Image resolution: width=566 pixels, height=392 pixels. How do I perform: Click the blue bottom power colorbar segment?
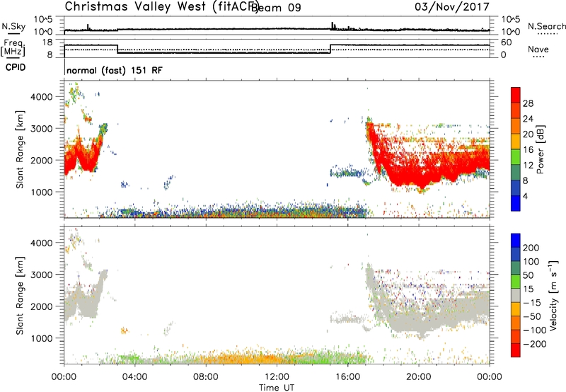516,203
